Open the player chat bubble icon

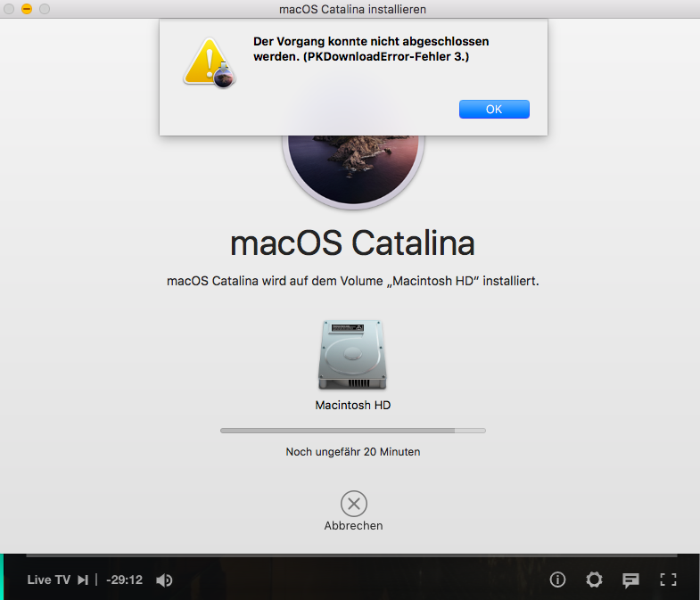[630, 580]
